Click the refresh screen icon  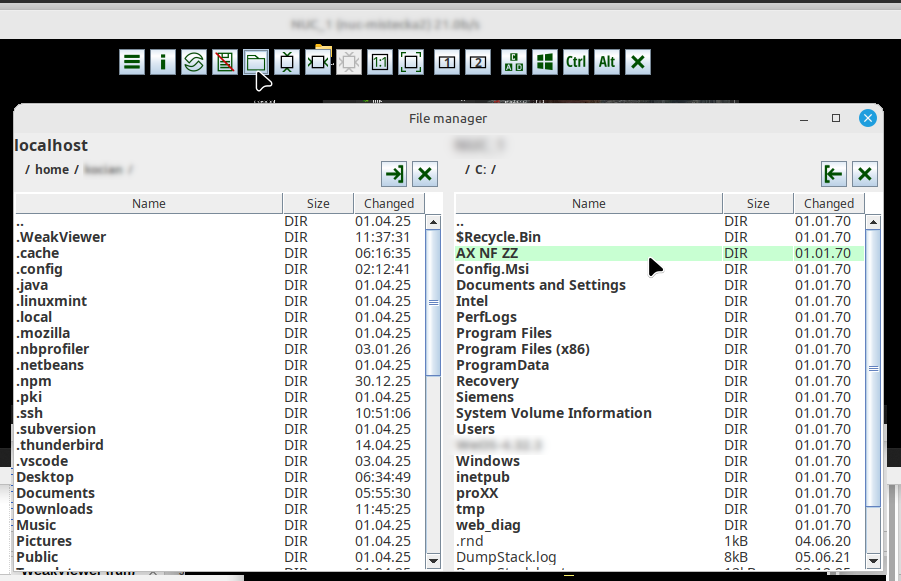tap(194, 62)
